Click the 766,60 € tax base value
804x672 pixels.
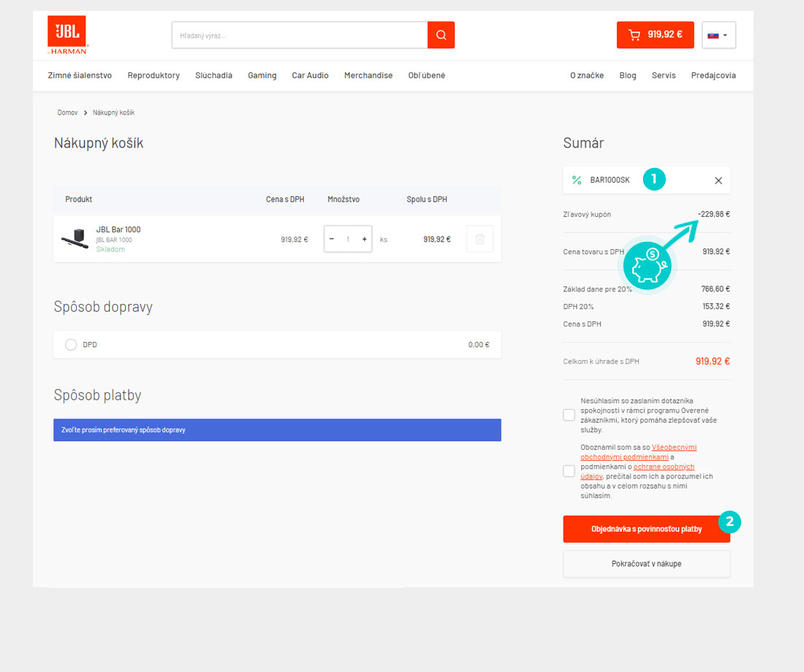coord(716,289)
